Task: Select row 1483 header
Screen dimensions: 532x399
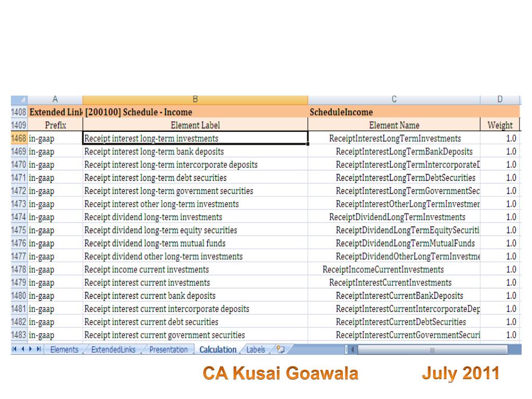Action: pyautogui.click(x=19, y=335)
